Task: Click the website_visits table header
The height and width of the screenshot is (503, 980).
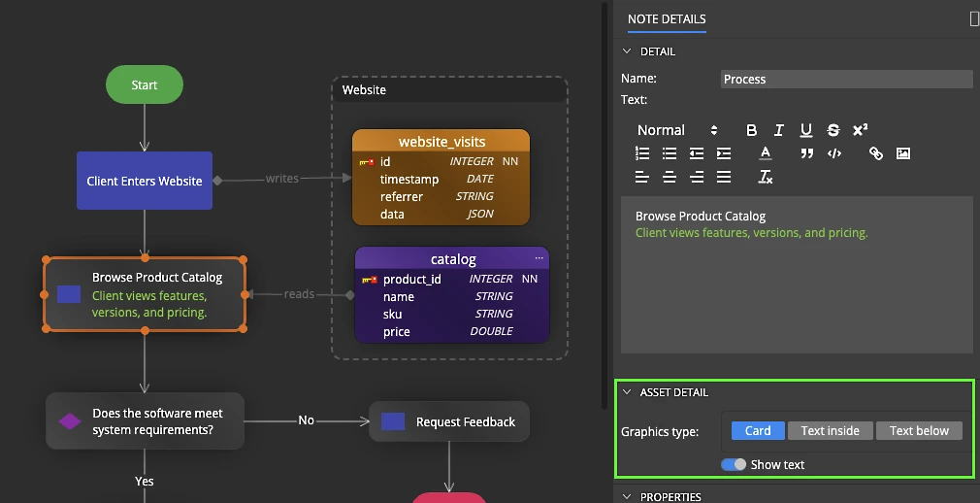Action: click(x=441, y=142)
